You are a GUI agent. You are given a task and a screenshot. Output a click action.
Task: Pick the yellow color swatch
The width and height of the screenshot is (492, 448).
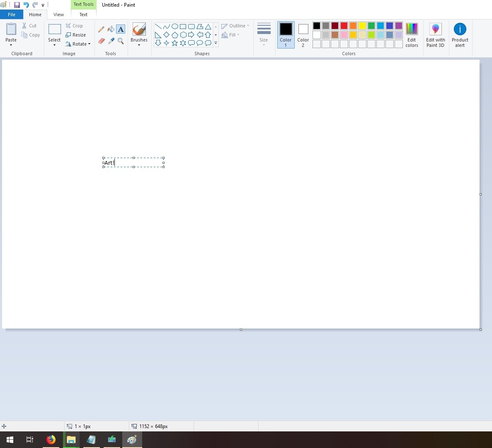[362, 26]
